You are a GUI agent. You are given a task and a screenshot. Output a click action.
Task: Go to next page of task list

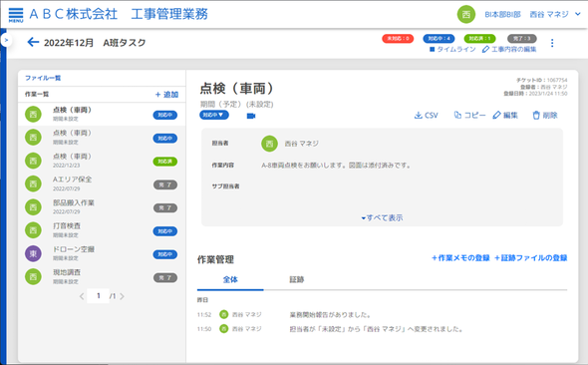pos(122,296)
